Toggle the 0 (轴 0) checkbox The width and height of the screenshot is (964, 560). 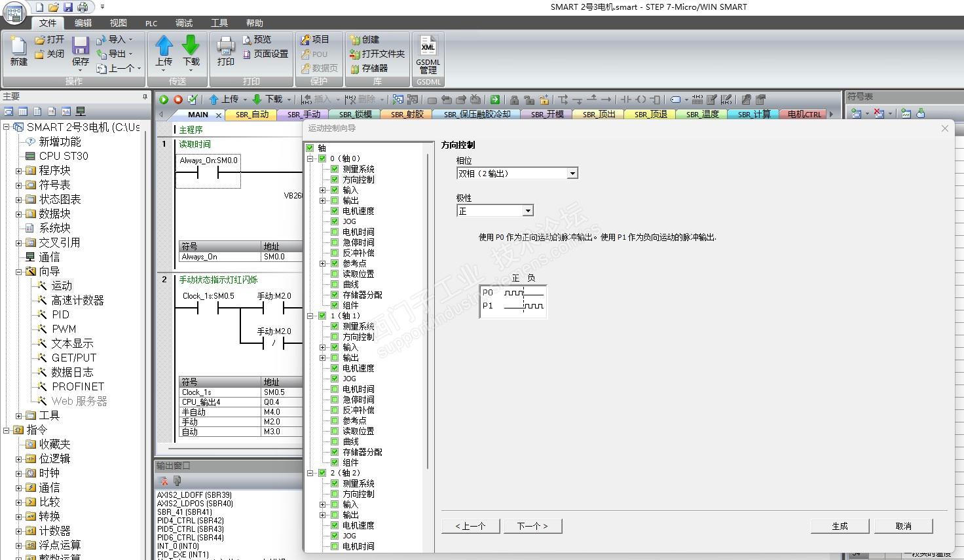322,159
